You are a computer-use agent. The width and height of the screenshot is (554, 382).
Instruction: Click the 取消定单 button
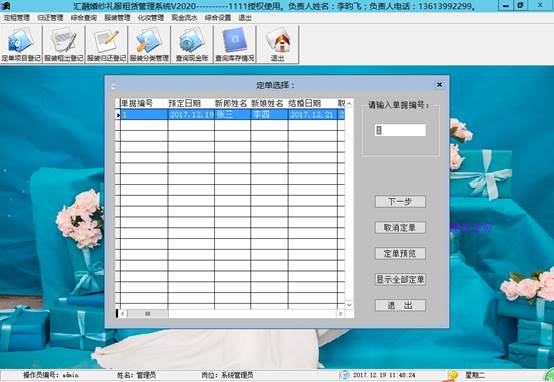(400, 228)
